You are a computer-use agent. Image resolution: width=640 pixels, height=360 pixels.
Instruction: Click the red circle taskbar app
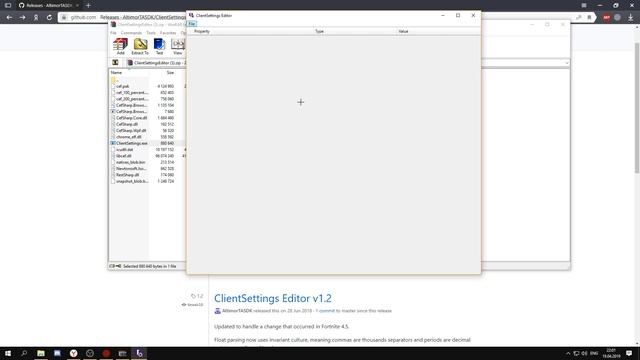[x=106, y=353]
